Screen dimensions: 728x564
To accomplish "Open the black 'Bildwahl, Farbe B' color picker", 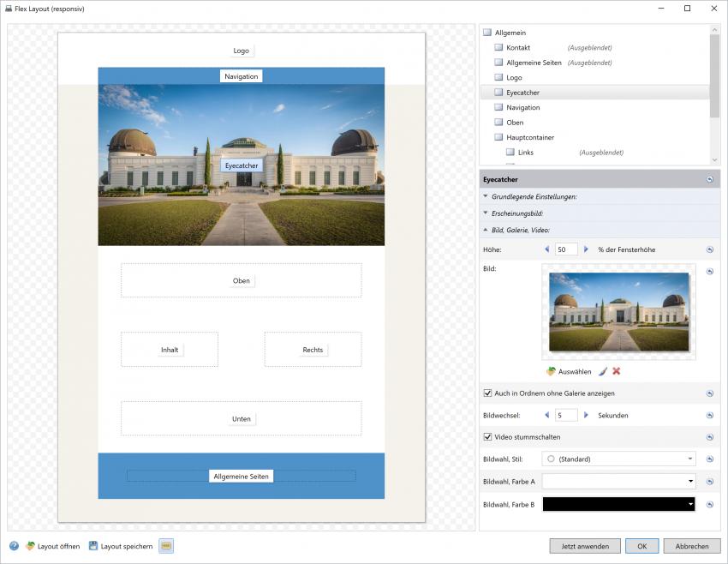I will click(x=618, y=504).
